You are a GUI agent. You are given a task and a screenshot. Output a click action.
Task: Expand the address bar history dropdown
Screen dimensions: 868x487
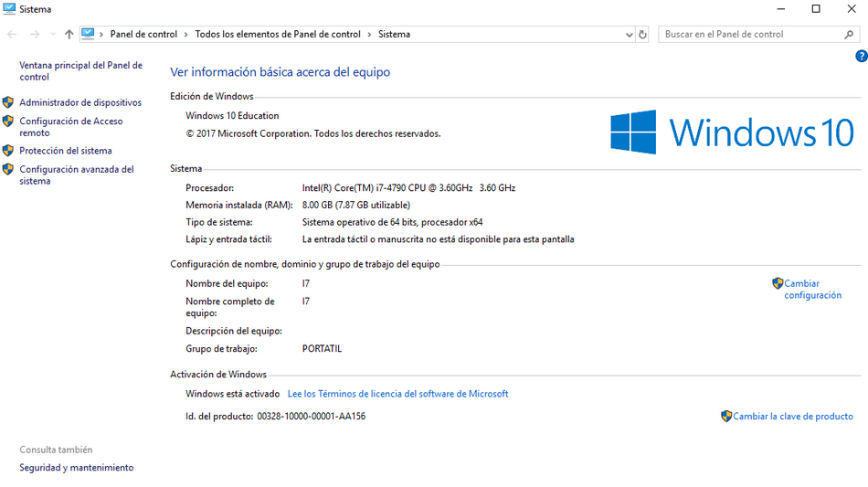(x=629, y=35)
